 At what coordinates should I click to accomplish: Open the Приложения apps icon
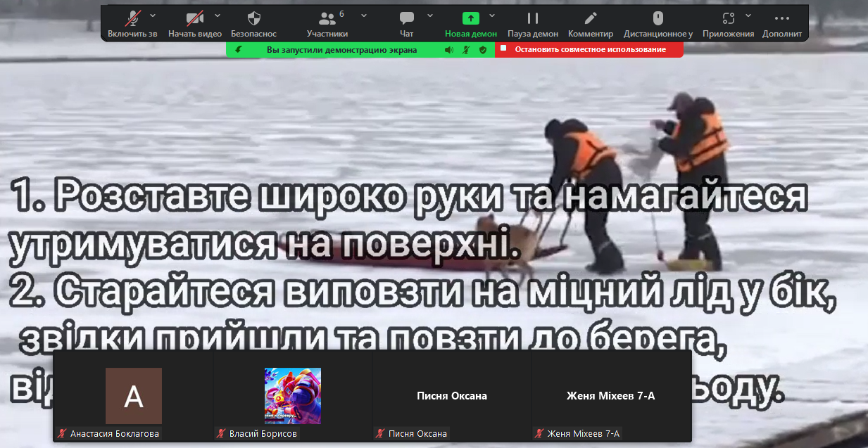(x=729, y=18)
